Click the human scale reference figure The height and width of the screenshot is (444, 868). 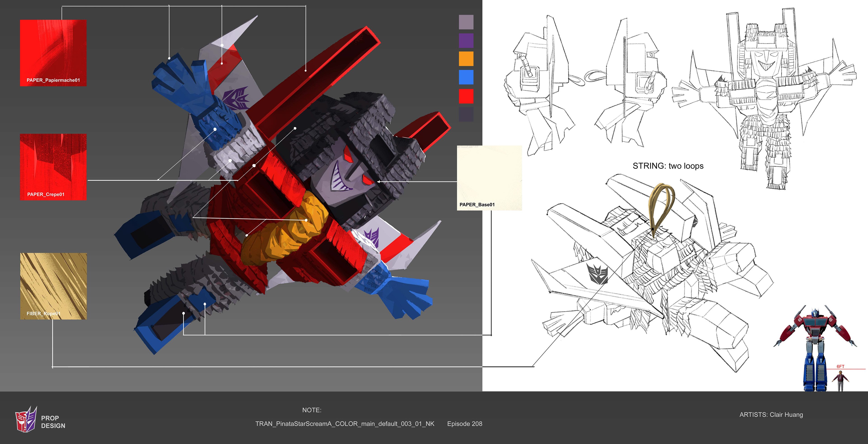pos(840,381)
